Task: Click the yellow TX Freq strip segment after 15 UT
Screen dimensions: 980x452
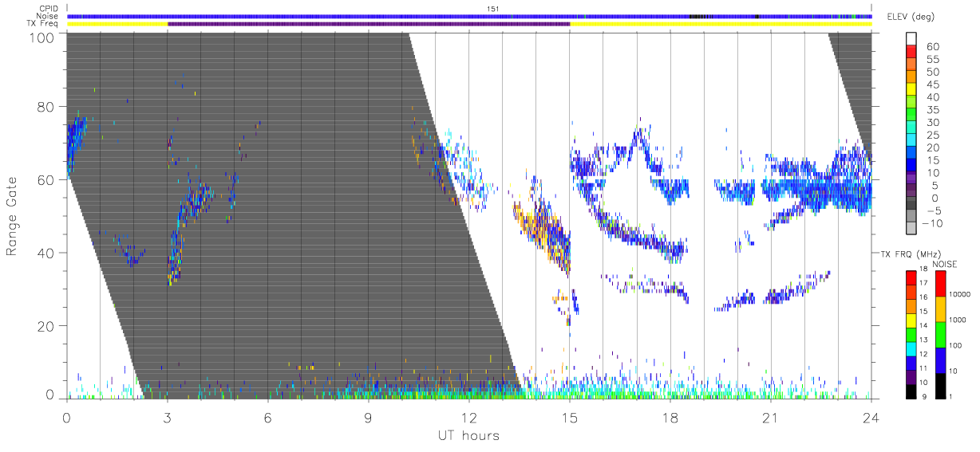Action: click(721, 24)
